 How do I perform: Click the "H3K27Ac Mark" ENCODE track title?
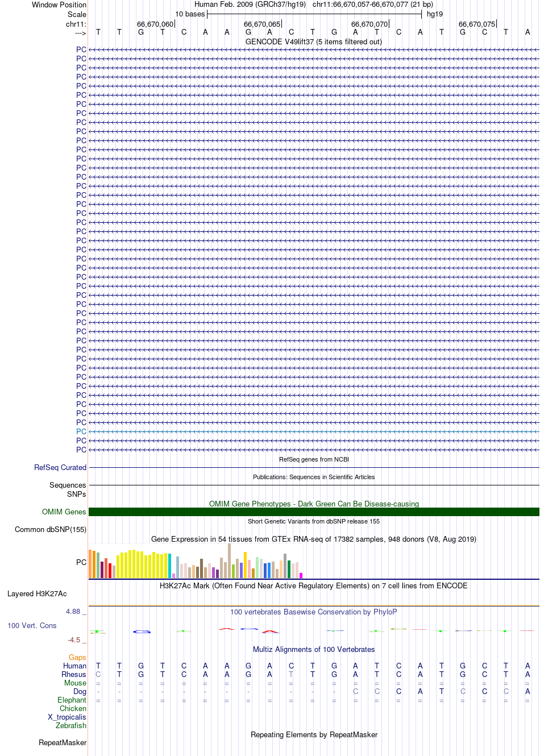pyautogui.click(x=314, y=585)
